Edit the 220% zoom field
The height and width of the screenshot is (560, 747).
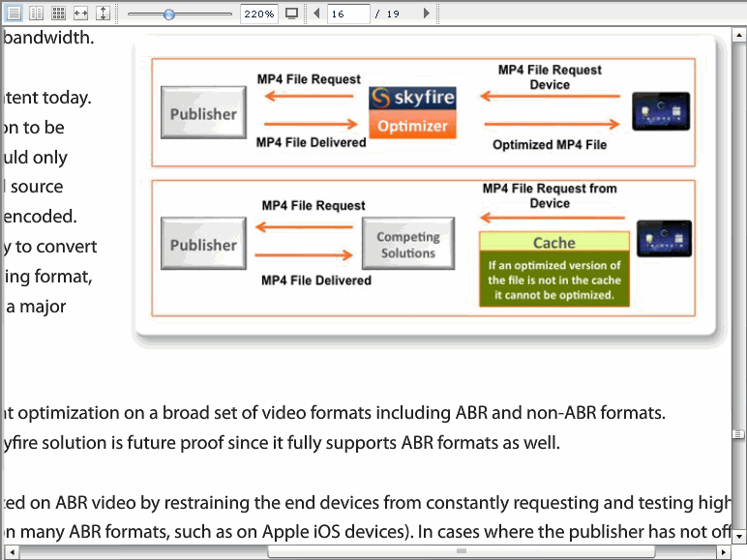click(x=258, y=14)
